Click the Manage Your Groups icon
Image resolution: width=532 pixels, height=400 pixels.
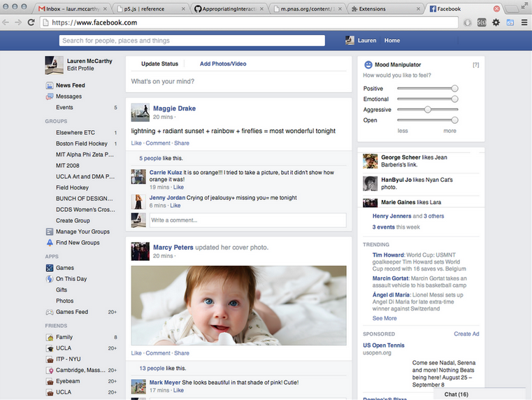(x=50, y=231)
